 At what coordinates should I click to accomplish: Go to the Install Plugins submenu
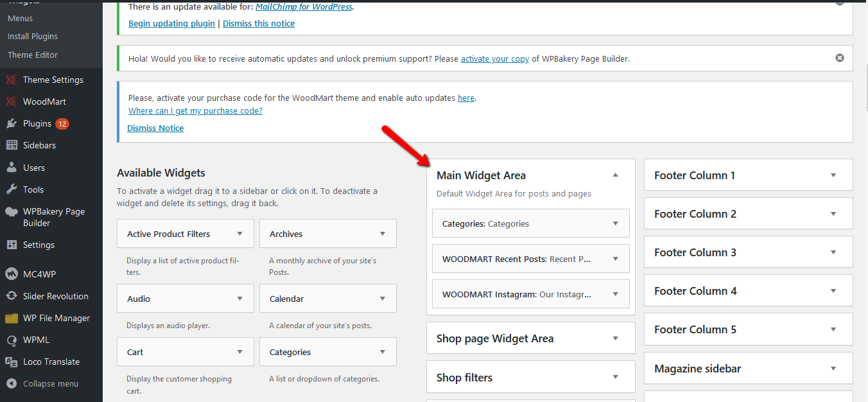(x=33, y=37)
